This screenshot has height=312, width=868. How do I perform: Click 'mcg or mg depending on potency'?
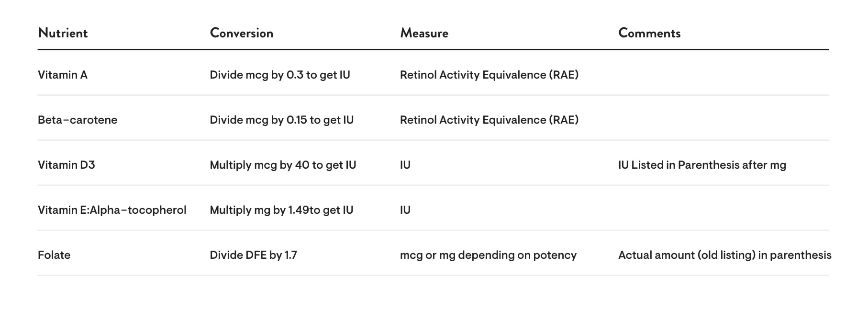[x=488, y=255]
